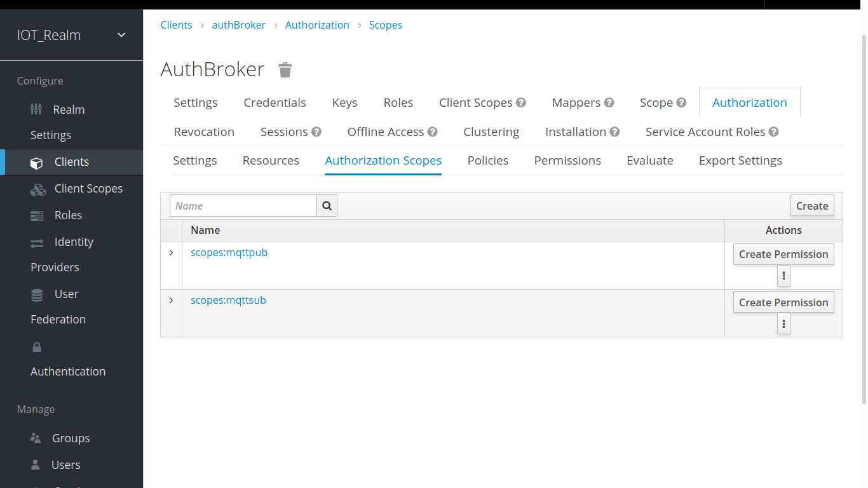Open the Evaluate sub-tab
The image size is (868, 488).
(x=650, y=160)
